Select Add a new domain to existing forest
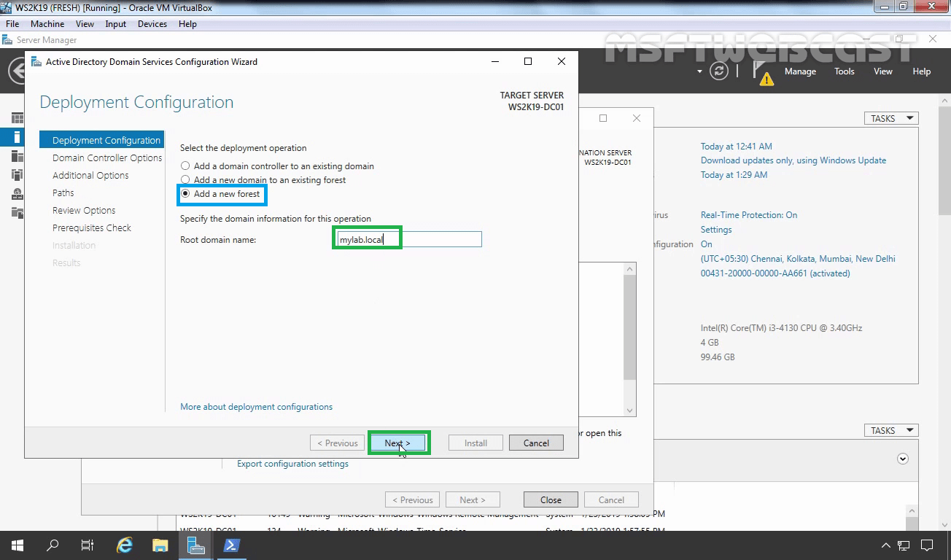The width and height of the screenshot is (951, 560). click(263, 180)
